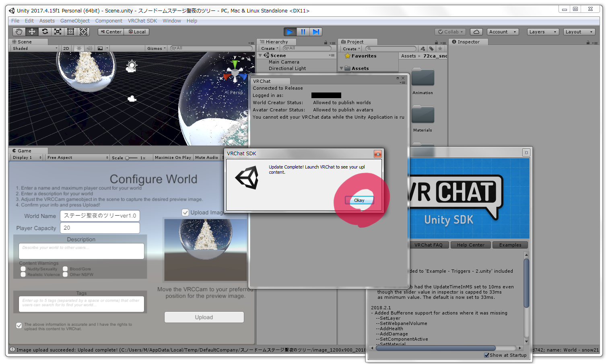The image size is (610, 364).
Task: Open the Examples button
Action: (510, 245)
